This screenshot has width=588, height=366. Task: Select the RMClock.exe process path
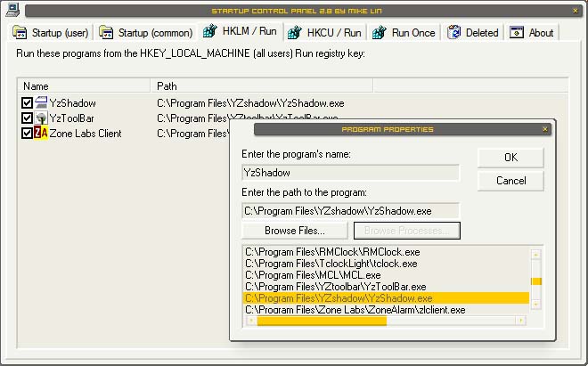pyautogui.click(x=332, y=252)
